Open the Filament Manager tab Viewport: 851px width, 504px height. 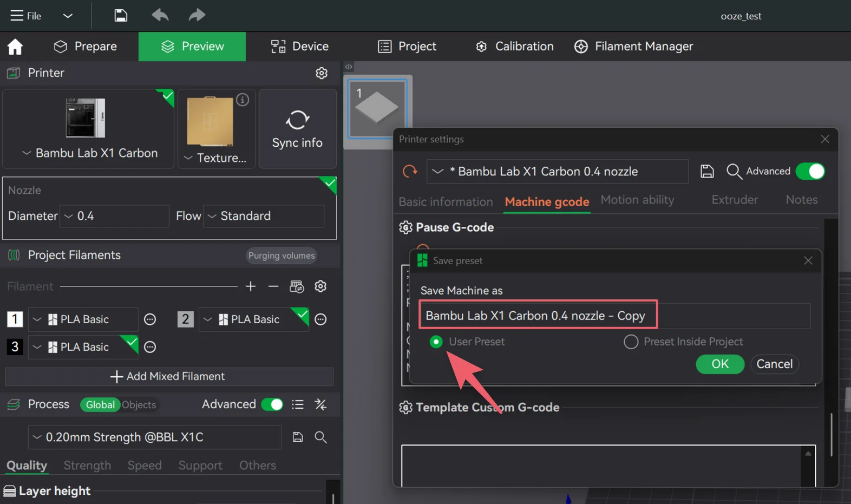pos(634,47)
